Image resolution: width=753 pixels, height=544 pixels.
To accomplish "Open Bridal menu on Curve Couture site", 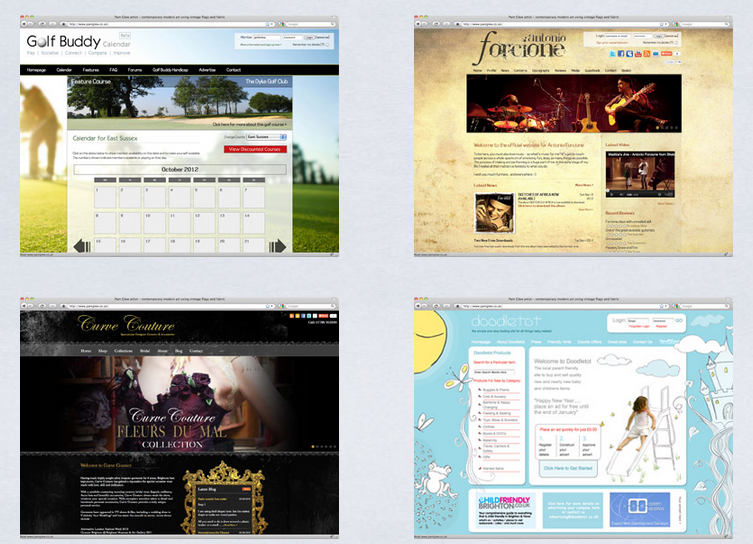I will pyautogui.click(x=145, y=351).
